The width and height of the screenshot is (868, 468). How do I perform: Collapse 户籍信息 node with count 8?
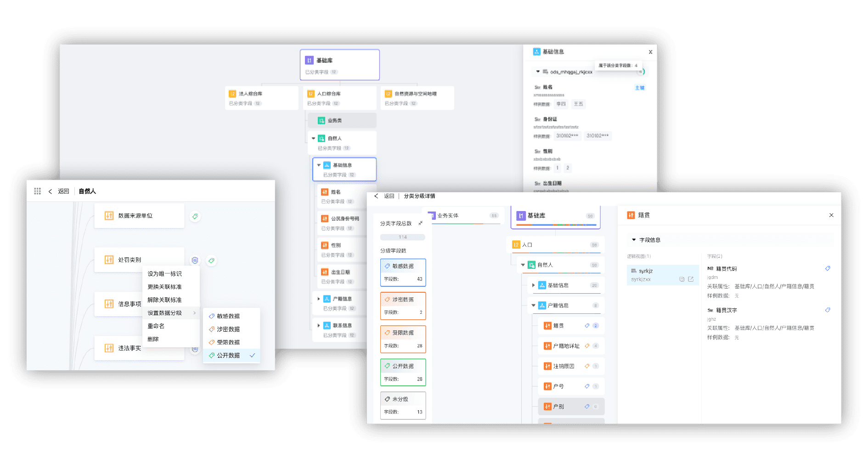click(x=533, y=306)
